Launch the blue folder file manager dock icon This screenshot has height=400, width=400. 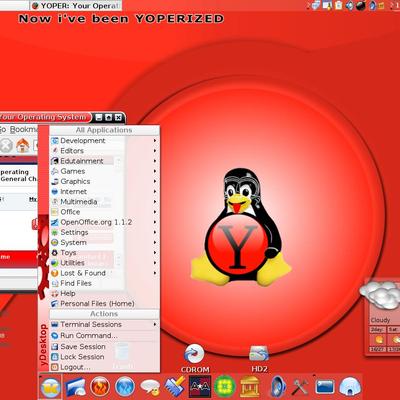click(76, 387)
